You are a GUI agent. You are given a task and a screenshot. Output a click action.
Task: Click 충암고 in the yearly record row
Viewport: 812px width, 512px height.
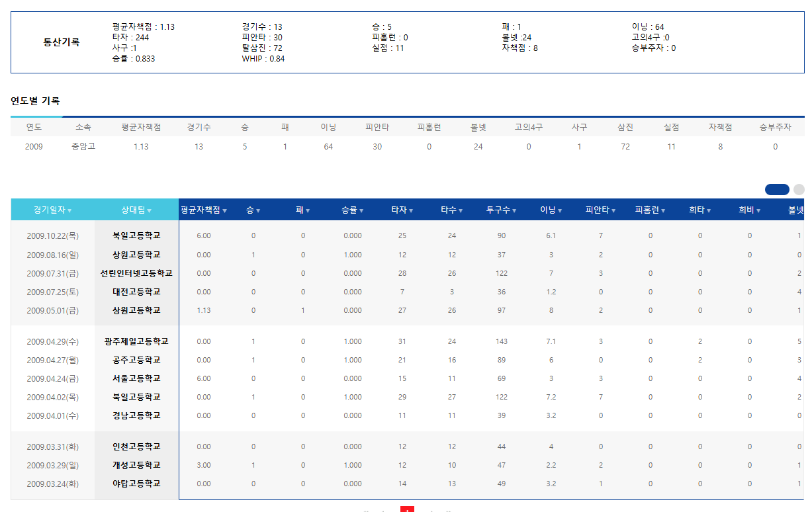pyautogui.click(x=83, y=146)
